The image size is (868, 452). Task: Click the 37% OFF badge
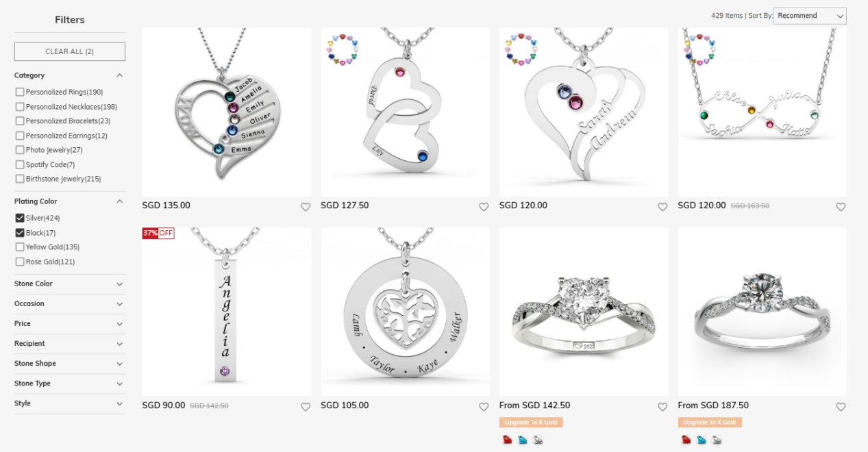tap(158, 233)
